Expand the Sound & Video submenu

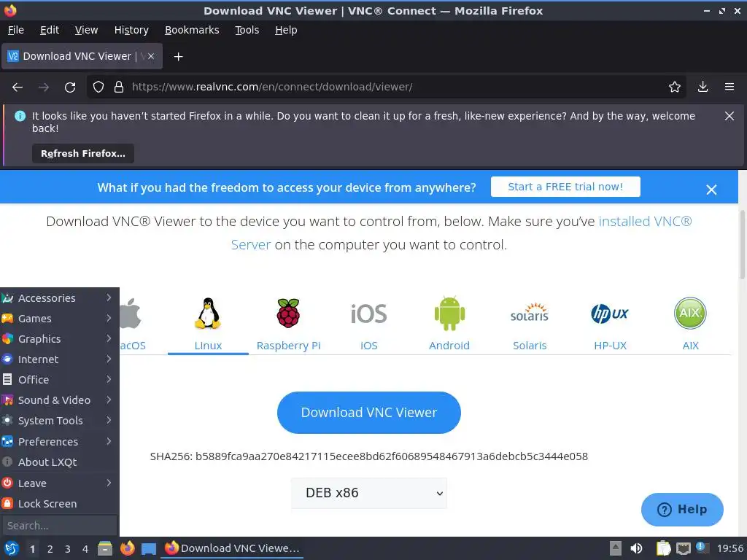(60, 400)
